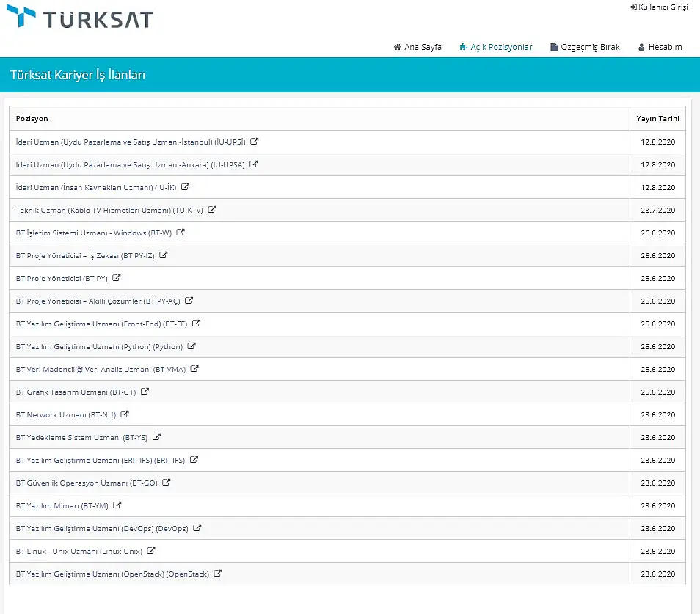Select date 26.6.2020 in BT-W row
The width and height of the screenshot is (700, 614).
point(657,233)
